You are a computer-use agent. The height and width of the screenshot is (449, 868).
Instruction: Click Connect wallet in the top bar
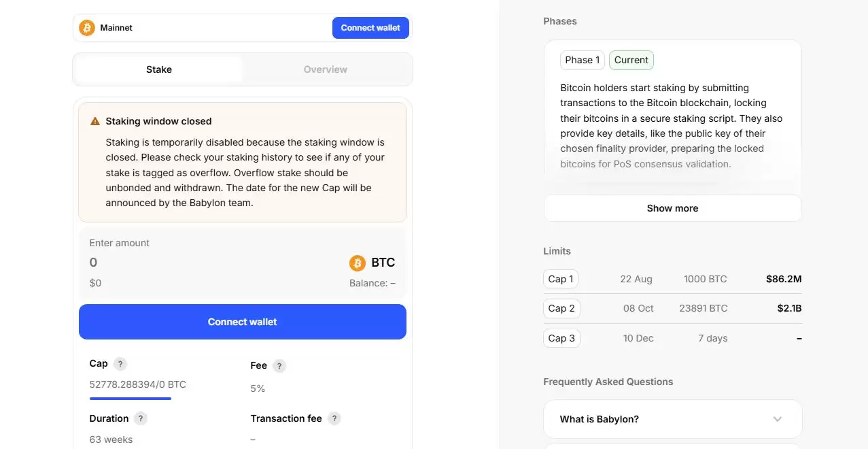pos(370,28)
